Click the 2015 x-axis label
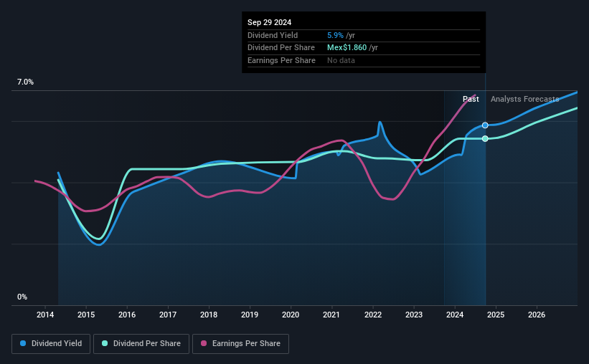This screenshot has height=364, width=589. click(86, 315)
